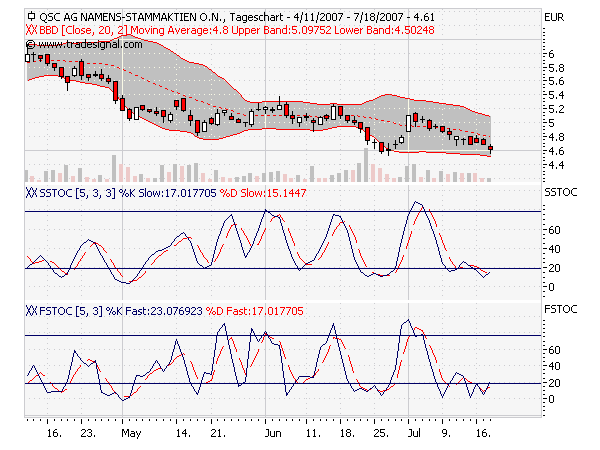Select the QSC AG NAMENS-STAMMAKTIEN title text
The image size is (600, 450).
[x=132, y=17]
